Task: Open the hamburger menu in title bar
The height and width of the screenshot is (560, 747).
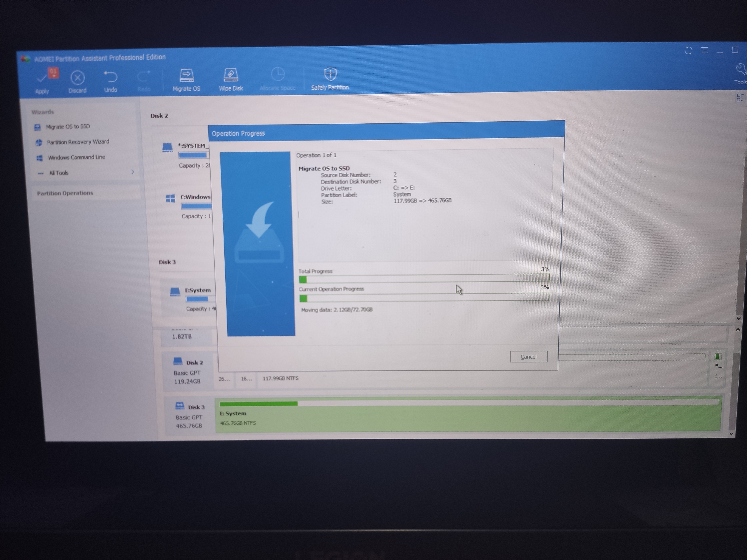Action: coord(704,51)
